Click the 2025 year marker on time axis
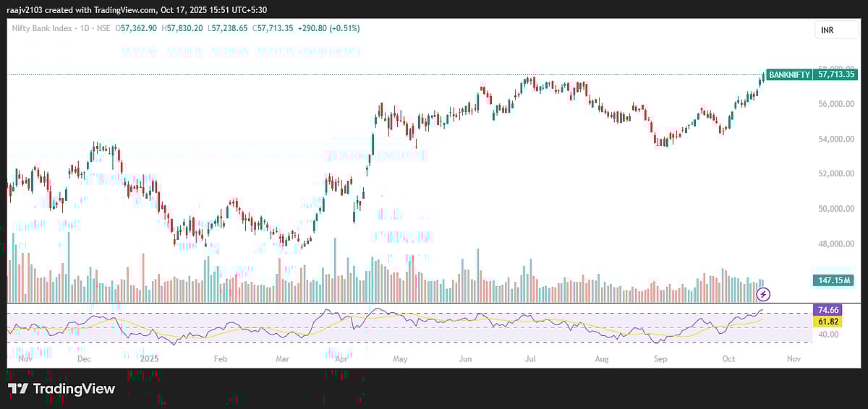868x409 pixels. (150, 358)
